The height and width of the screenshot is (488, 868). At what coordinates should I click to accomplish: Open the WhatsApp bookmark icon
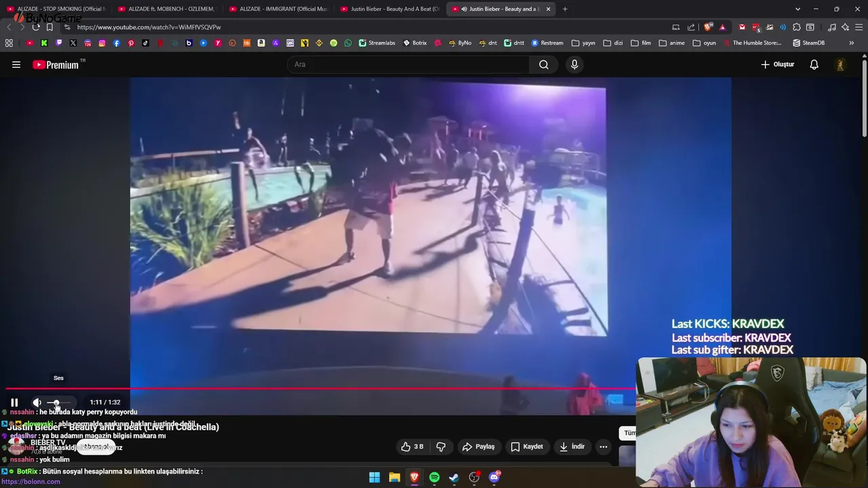348,43
